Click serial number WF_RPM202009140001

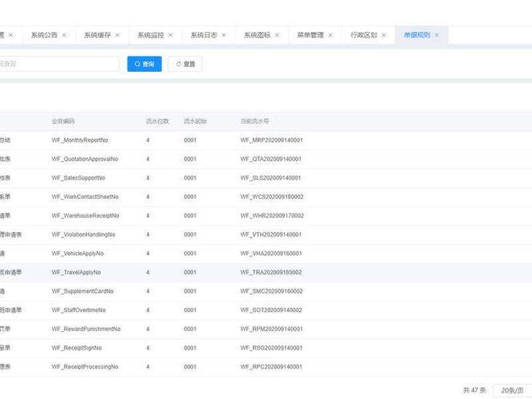[271, 329]
